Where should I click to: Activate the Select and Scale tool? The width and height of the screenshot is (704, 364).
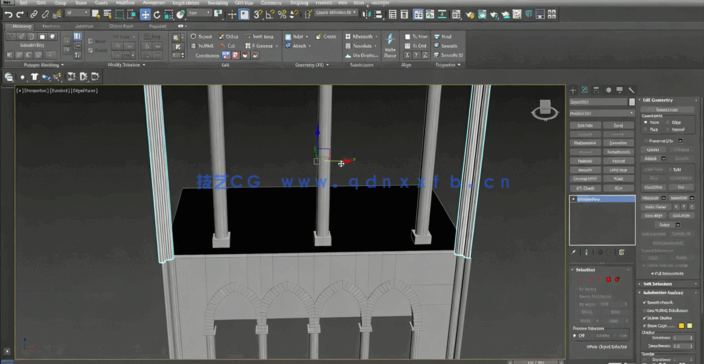coord(169,14)
